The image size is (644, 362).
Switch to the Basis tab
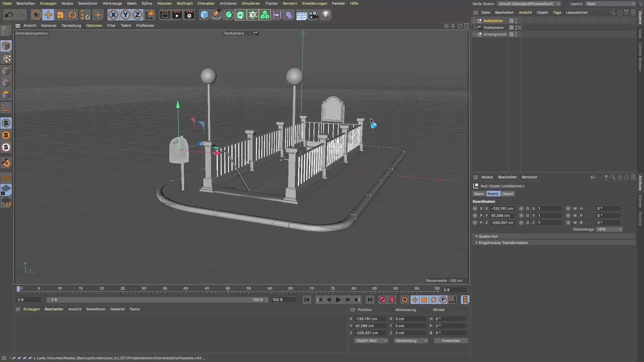pos(479,194)
